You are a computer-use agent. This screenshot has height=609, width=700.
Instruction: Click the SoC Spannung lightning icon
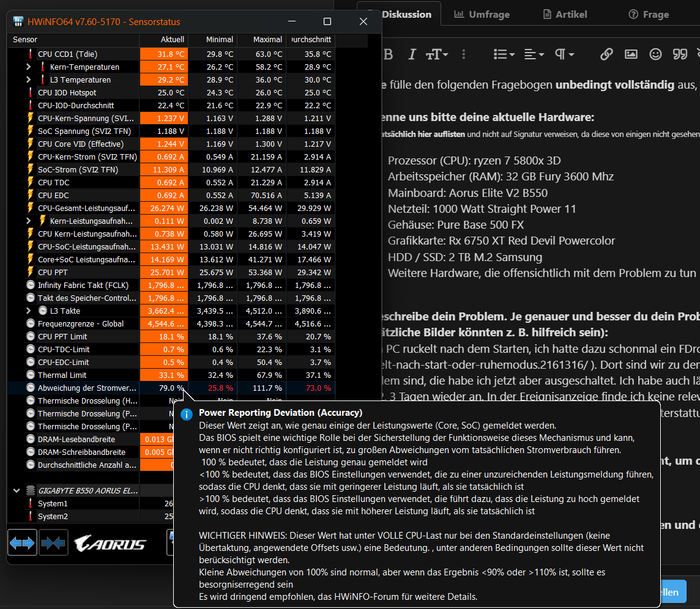31,131
